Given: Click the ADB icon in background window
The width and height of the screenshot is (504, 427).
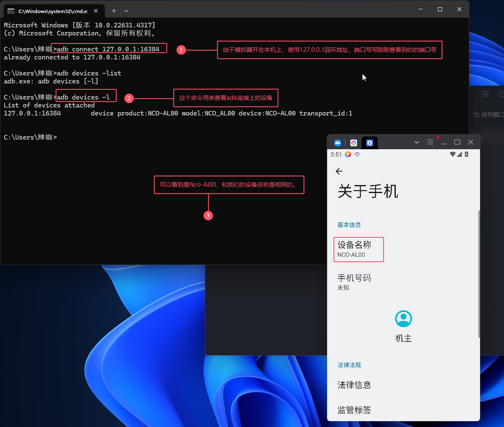Looking at the screenshot, I should [485, 94].
